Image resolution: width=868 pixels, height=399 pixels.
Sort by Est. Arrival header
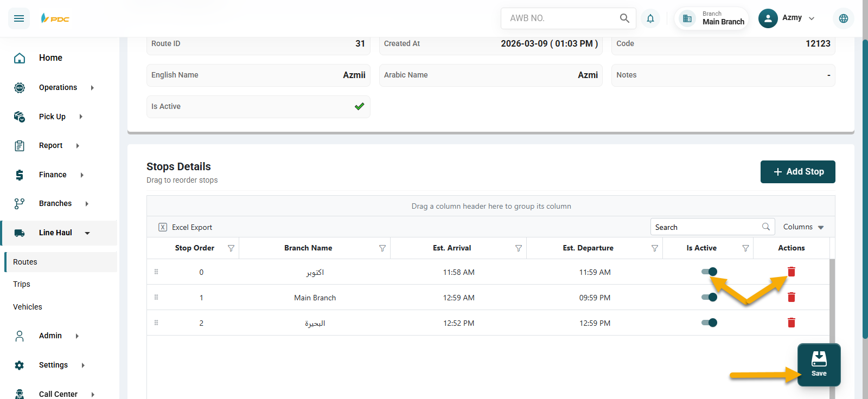tap(452, 248)
